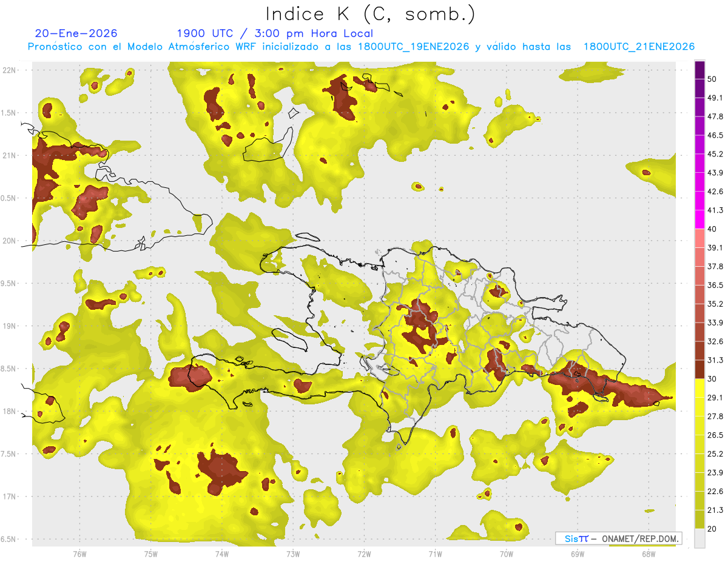Click the colorbar label "23.9"
728x562 pixels.
(x=715, y=472)
